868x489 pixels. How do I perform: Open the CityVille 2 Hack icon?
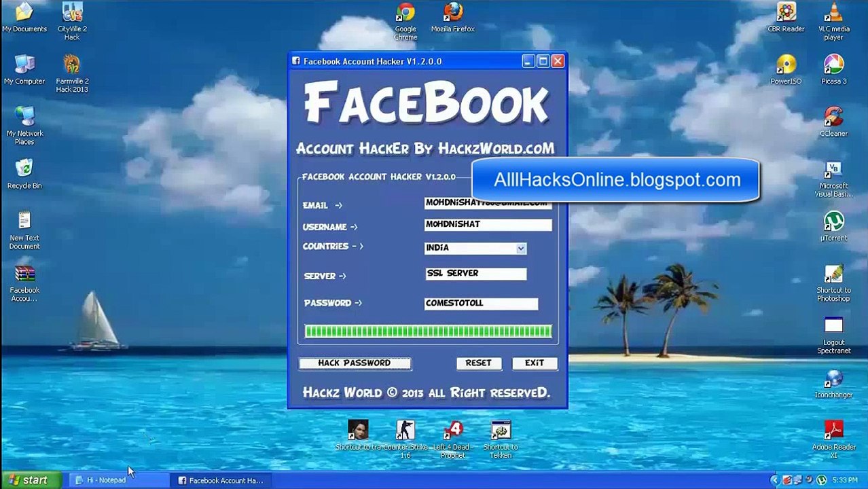(72, 21)
